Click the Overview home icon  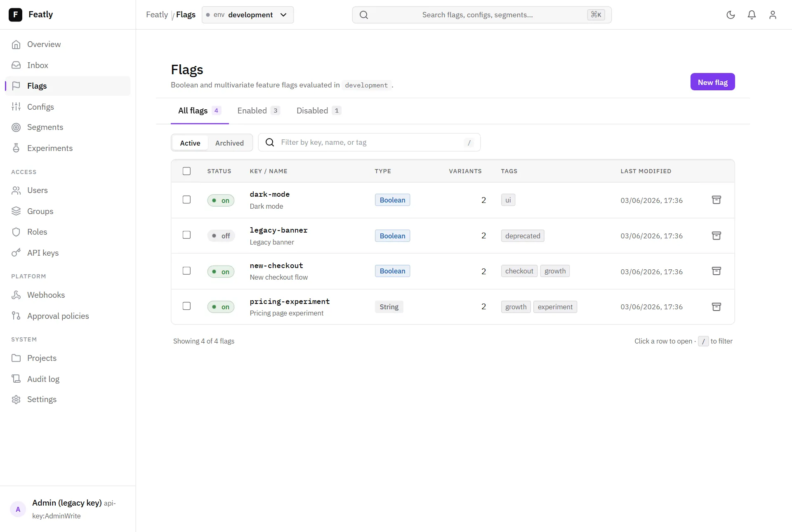coord(16,45)
